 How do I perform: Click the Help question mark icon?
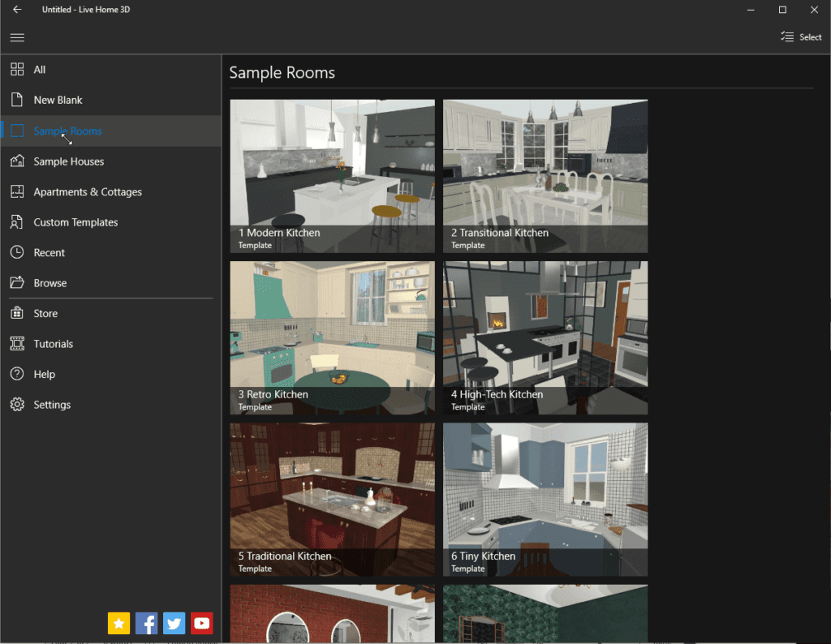coord(17,375)
